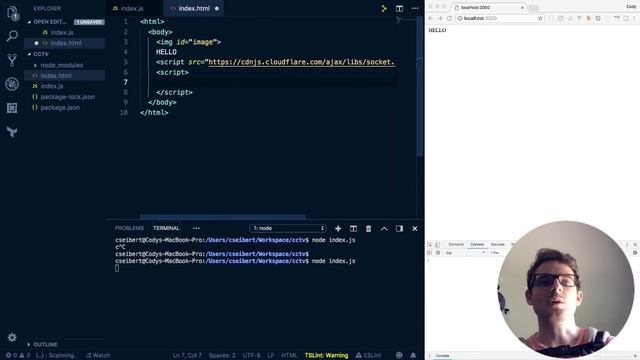This screenshot has width=640, height=360.
Task: Select the Terminal panel tab
Action: pyautogui.click(x=166, y=228)
